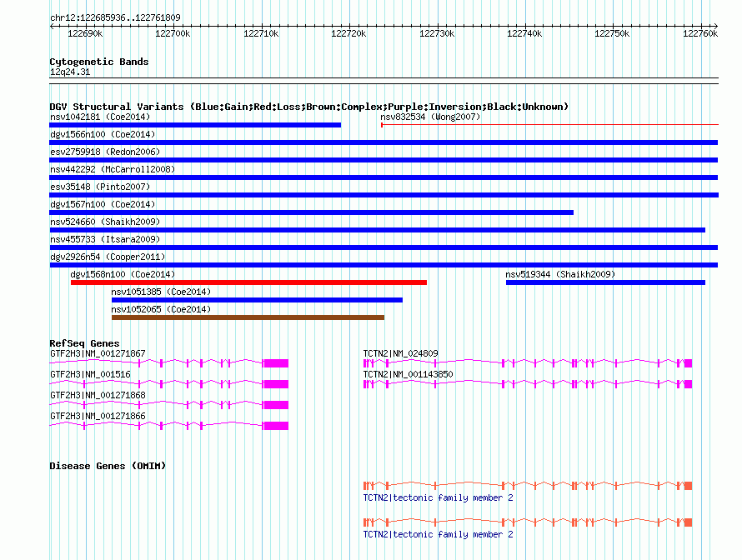Select the RefSeq Genes track title
Image resolution: width=742 pixels, height=560 pixels.
coord(85,343)
